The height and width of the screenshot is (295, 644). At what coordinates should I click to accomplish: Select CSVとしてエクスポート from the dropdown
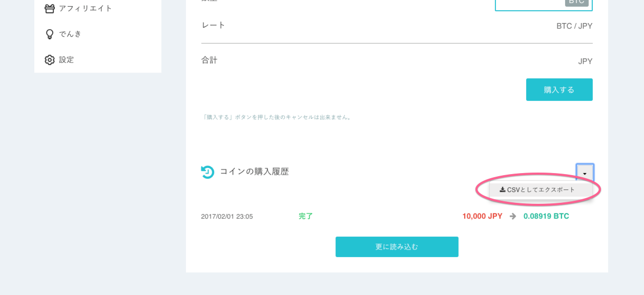click(x=541, y=189)
